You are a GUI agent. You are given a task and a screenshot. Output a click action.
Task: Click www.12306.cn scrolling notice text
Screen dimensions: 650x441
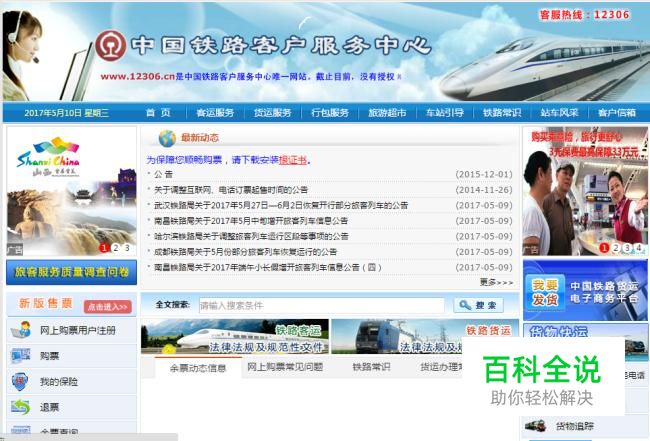(251, 77)
